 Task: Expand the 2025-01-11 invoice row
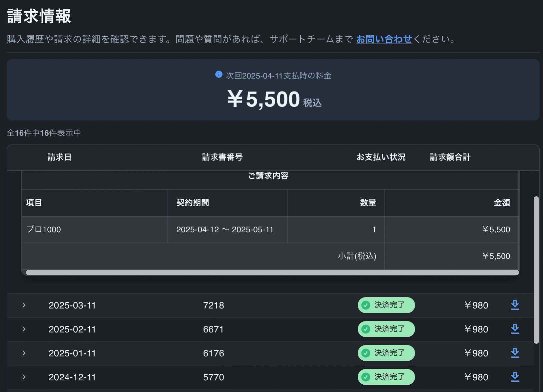[24, 353]
